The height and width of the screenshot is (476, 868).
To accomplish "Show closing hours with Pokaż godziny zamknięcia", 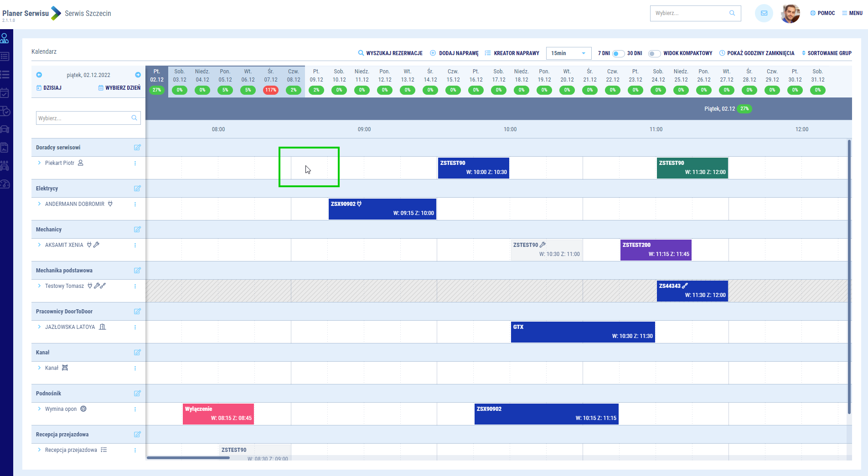I will (757, 53).
